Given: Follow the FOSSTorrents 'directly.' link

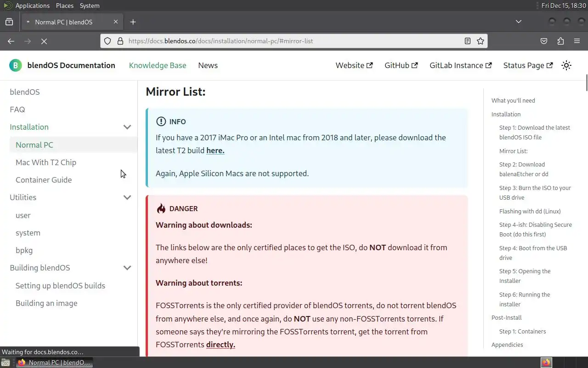Looking at the screenshot, I should (x=220, y=345).
